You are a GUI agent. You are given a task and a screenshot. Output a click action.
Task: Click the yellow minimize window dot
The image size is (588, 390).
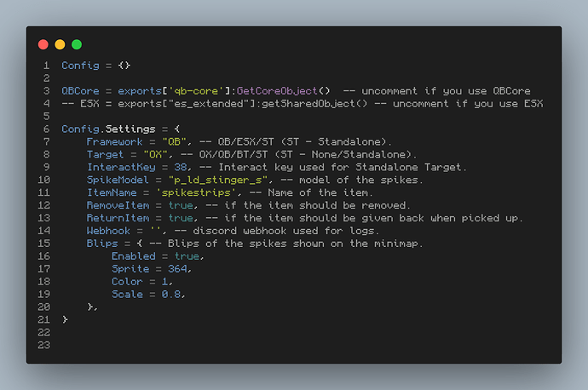coord(60,44)
